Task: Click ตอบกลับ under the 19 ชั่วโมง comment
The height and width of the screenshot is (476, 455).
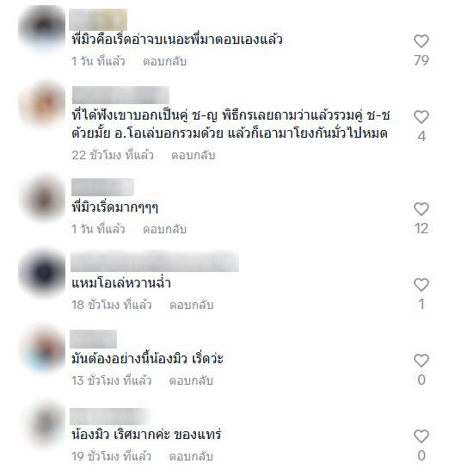Action: point(191,456)
